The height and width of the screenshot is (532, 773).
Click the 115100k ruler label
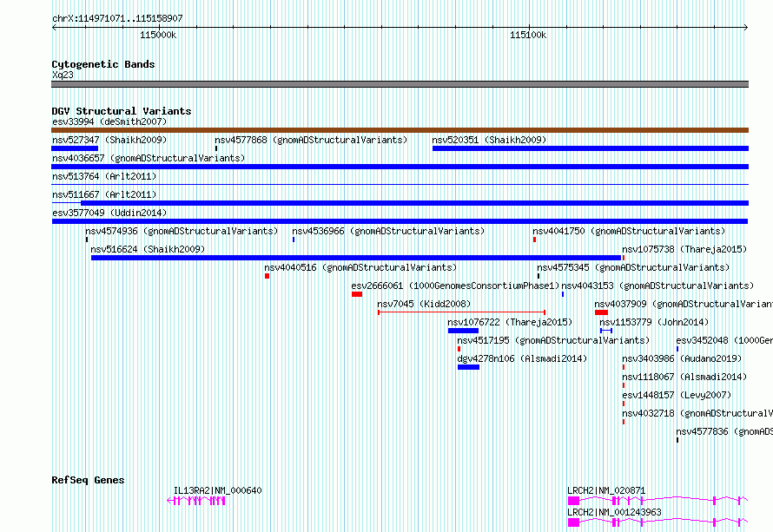527,35
